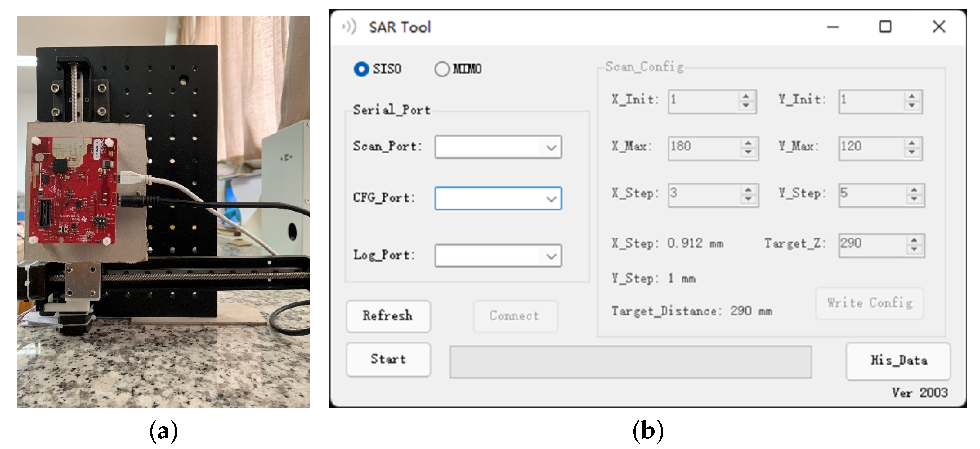Increment X_Max spinner up arrow
980x449 pixels.
pyautogui.click(x=748, y=143)
